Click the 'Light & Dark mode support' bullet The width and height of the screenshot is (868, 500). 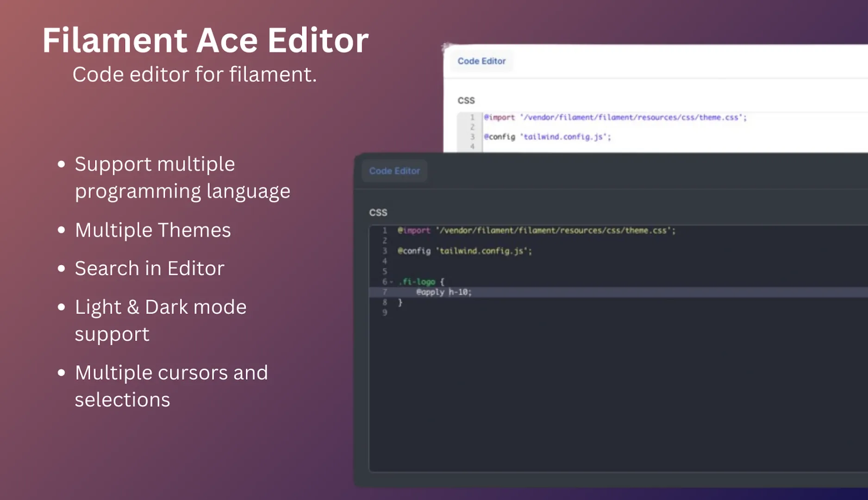pos(161,319)
